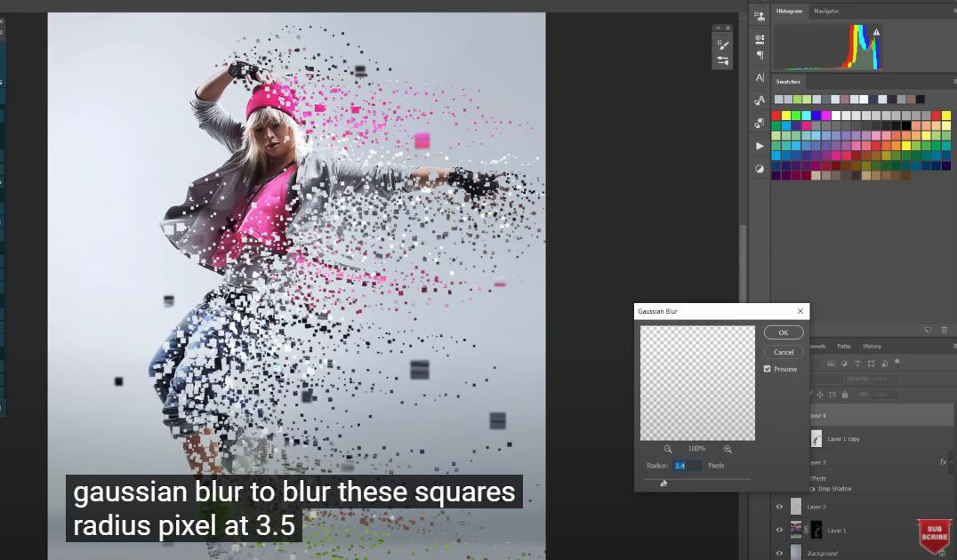This screenshot has height=560, width=957.
Task: Collapse the small floating brush panel
Action: 719,28
